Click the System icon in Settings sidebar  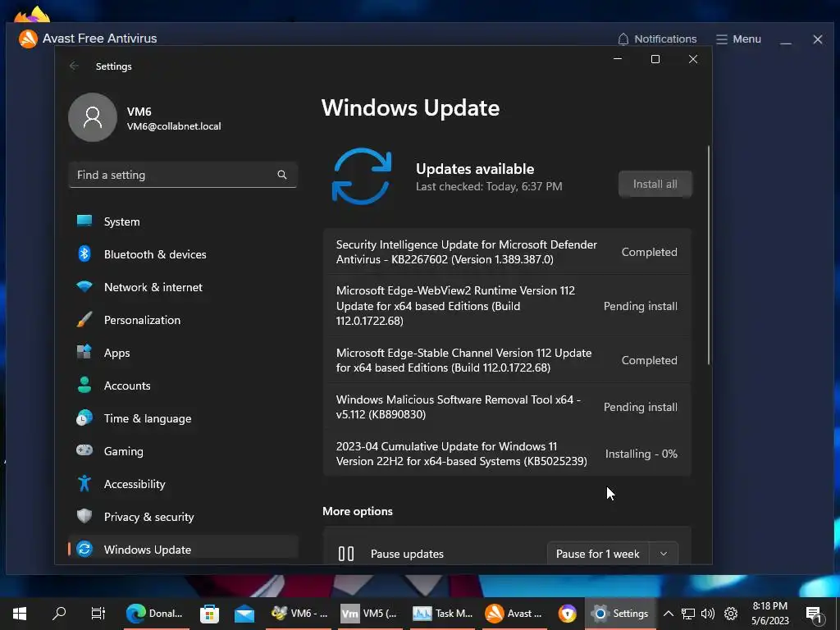pos(84,221)
